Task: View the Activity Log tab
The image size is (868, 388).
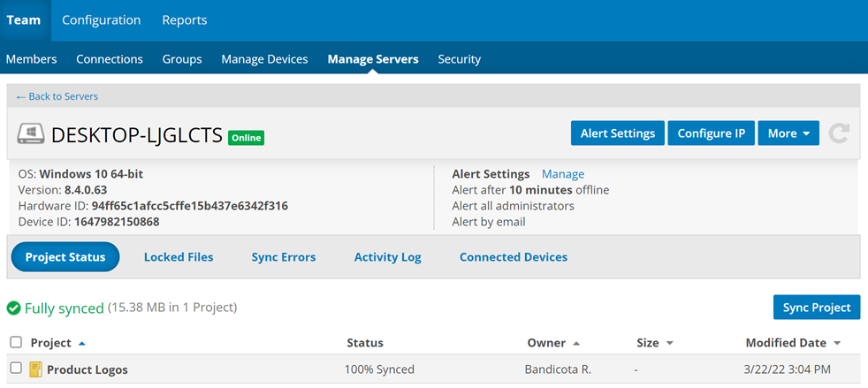Action: coord(387,257)
